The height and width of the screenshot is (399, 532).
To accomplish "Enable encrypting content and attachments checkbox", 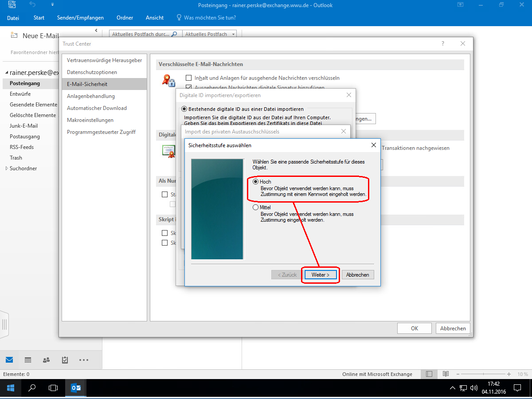I will (x=188, y=78).
